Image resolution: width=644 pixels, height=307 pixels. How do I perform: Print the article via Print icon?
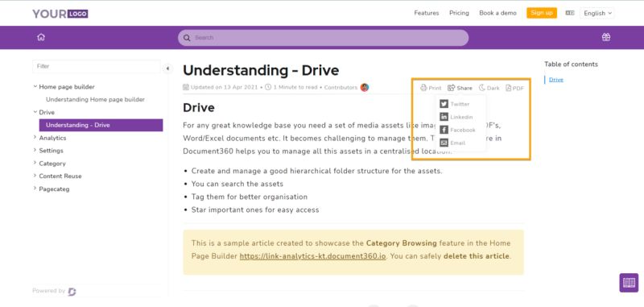click(x=431, y=88)
